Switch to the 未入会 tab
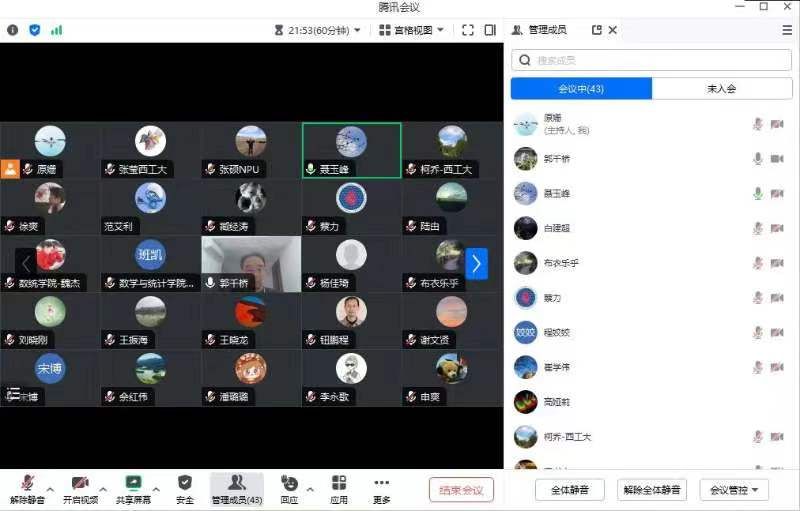Viewport: 800px width, 511px height. click(x=721, y=89)
